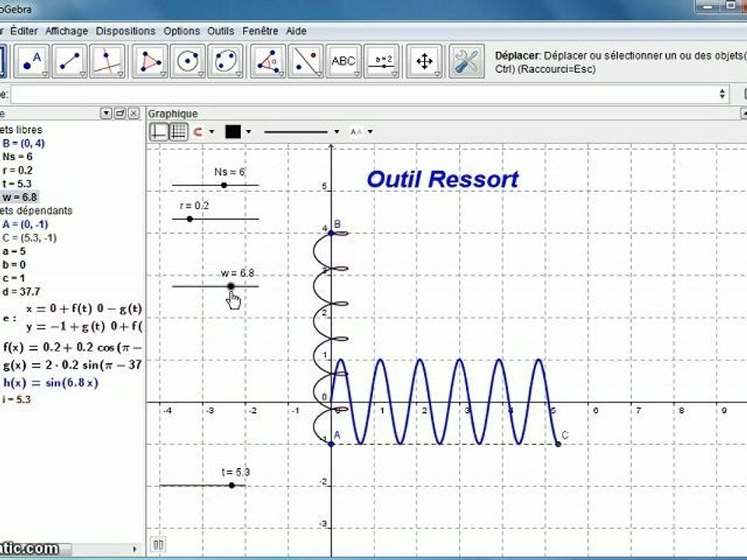Select a = 5 in algebra list
The height and width of the screenshot is (560, 747).
(x=14, y=251)
